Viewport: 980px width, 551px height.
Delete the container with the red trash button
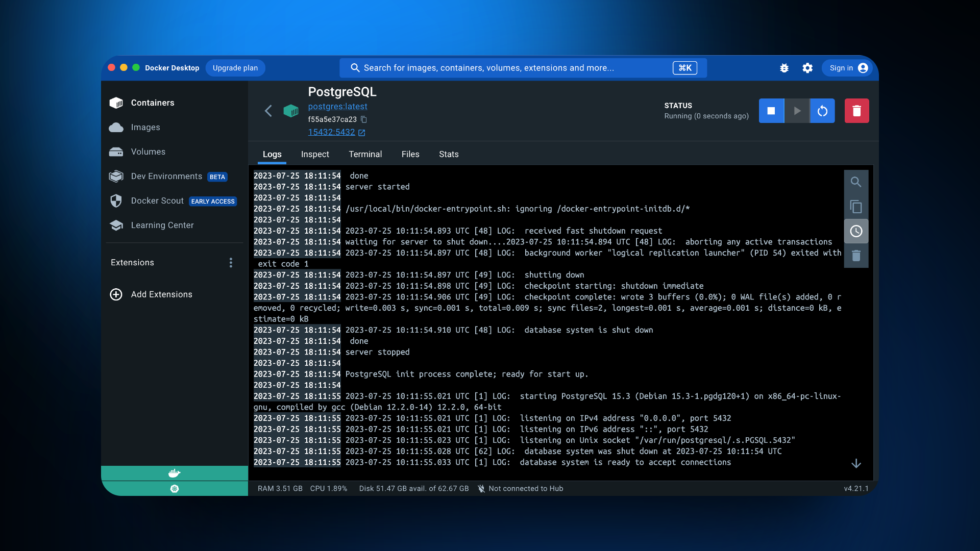(x=856, y=111)
